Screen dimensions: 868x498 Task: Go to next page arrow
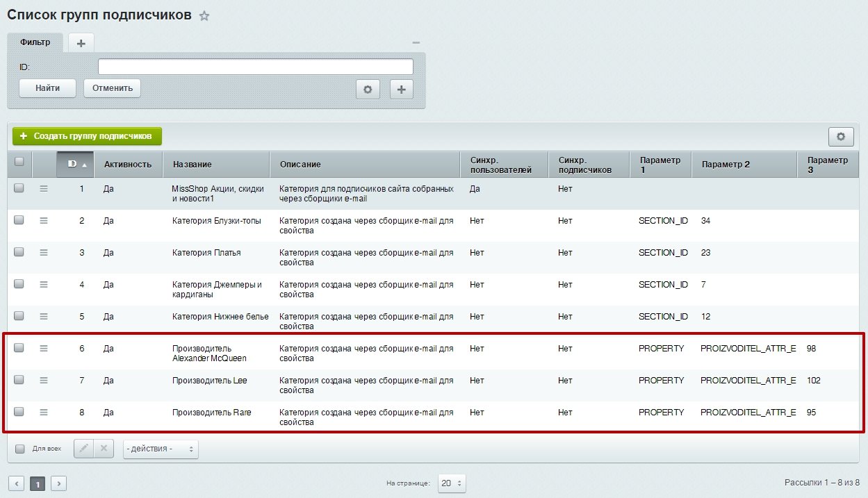click(59, 483)
